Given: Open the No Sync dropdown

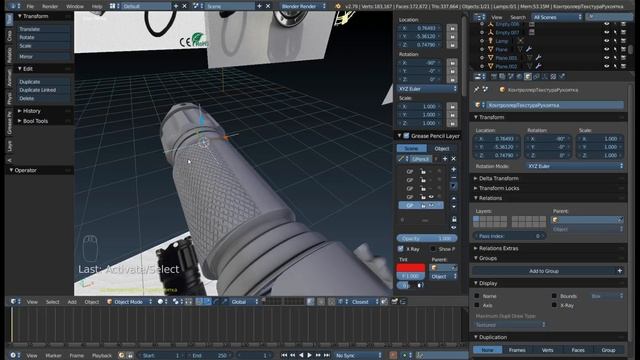Looking at the screenshot, I should pos(358,356).
